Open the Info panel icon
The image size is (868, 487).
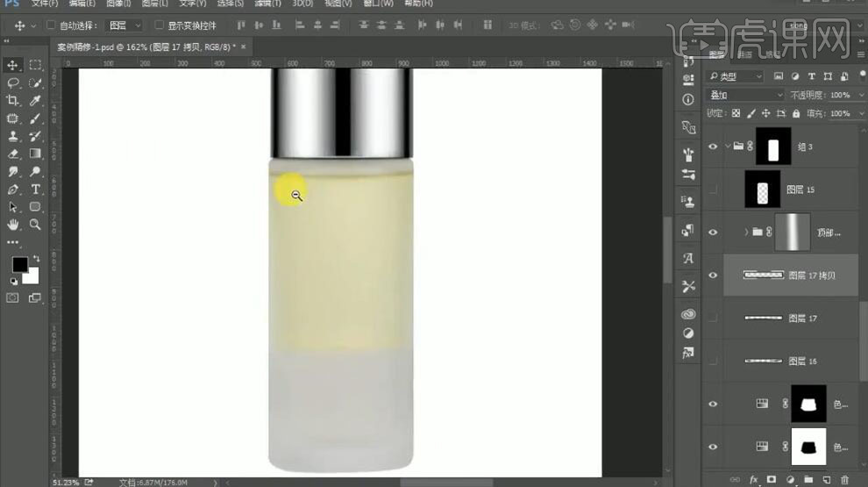coord(688,100)
